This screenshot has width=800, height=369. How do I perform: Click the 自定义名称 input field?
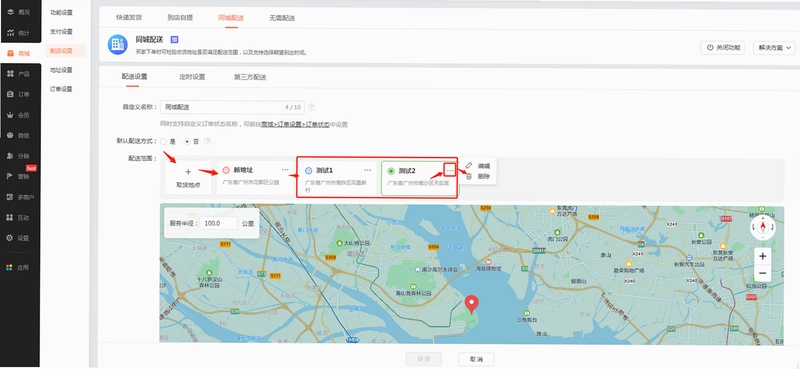pos(232,107)
